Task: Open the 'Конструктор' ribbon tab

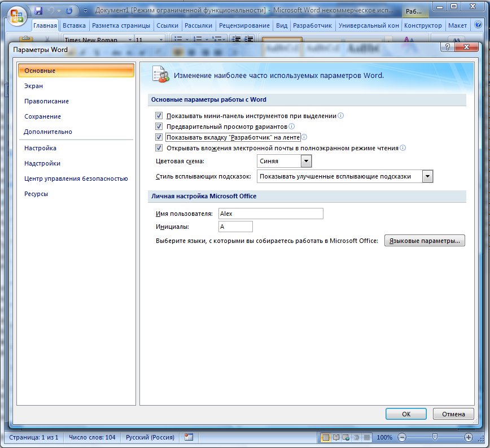Action: (423, 25)
